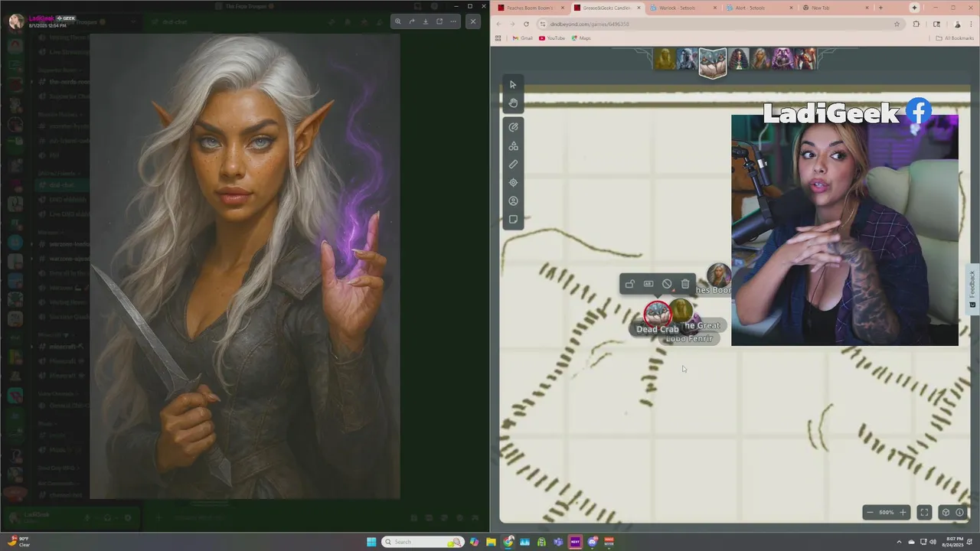The width and height of the screenshot is (980, 551).
Task: Open image in browser from Discord viewer
Action: pos(439,21)
